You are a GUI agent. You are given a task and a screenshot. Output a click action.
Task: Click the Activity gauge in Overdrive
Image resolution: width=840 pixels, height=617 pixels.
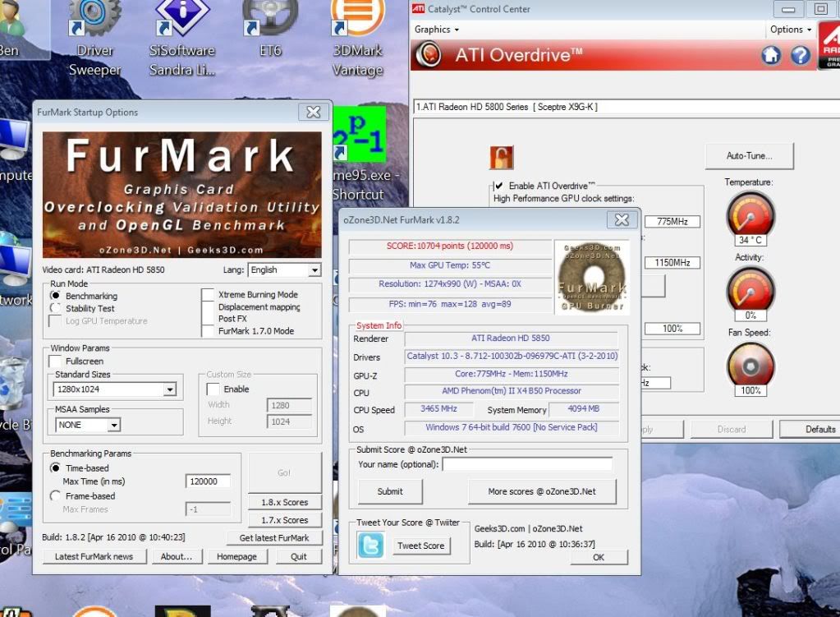point(750,291)
